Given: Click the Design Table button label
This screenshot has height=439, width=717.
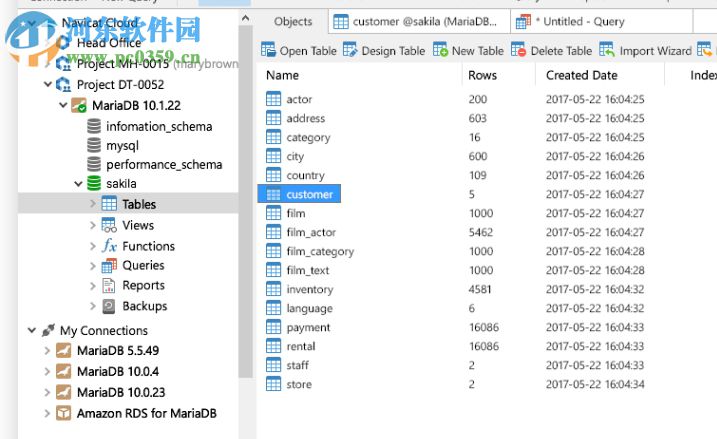Looking at the screenshot, I should [x=393, y=51].
